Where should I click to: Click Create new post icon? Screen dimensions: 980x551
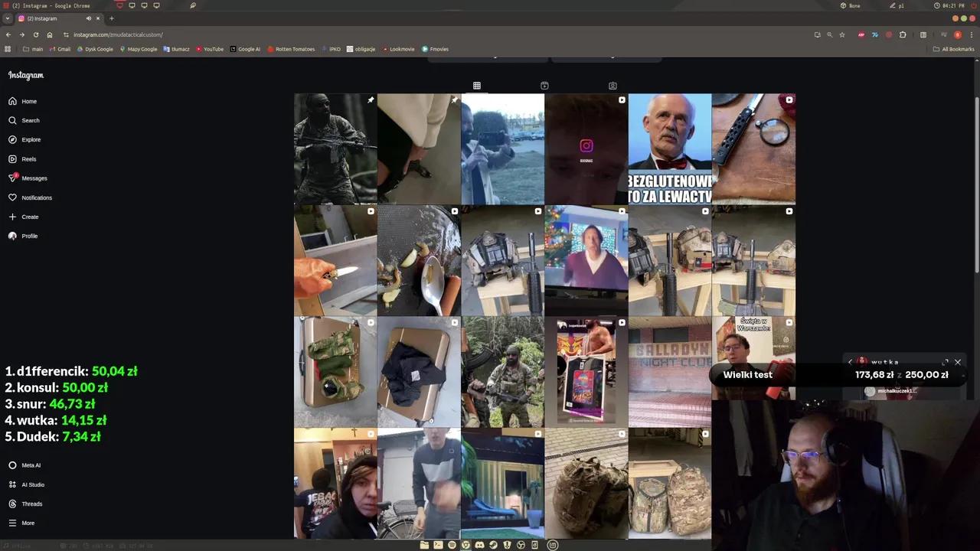(x=12, y=217)
